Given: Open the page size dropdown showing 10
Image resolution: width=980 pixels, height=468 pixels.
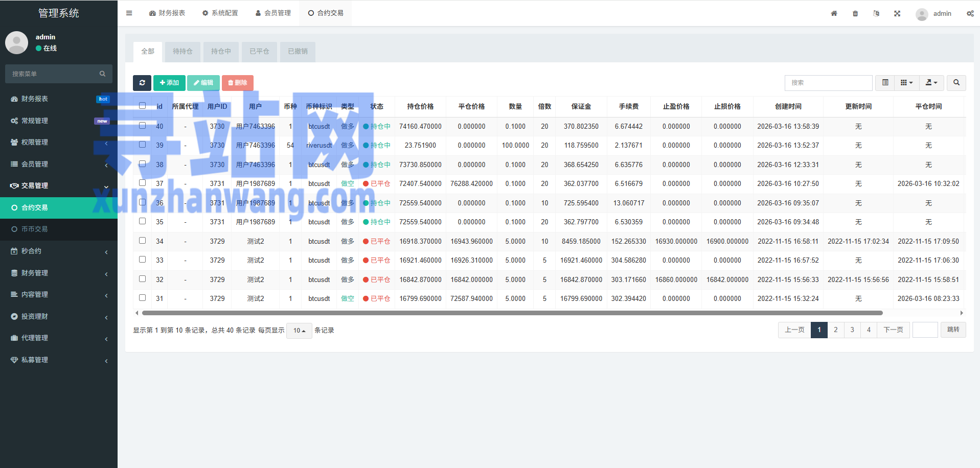Looking at the screenshot, I should tap(299, 331).
